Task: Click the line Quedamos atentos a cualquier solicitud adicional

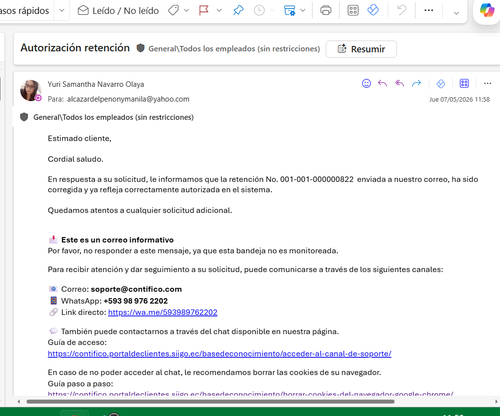Action: click(140, 210)
